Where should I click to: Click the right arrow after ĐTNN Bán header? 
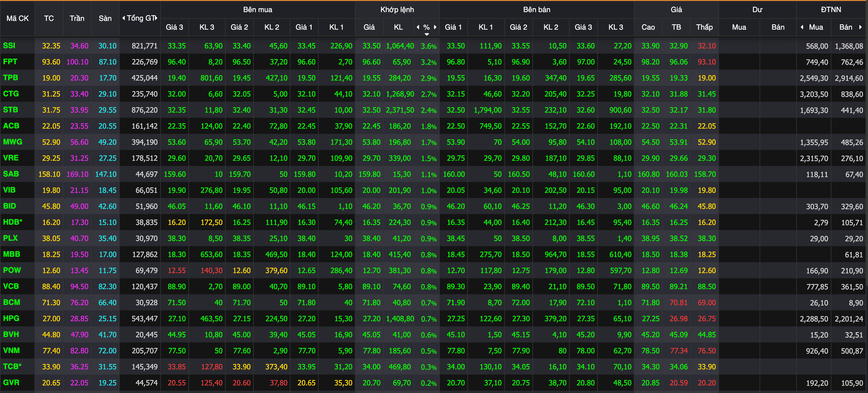861,27
